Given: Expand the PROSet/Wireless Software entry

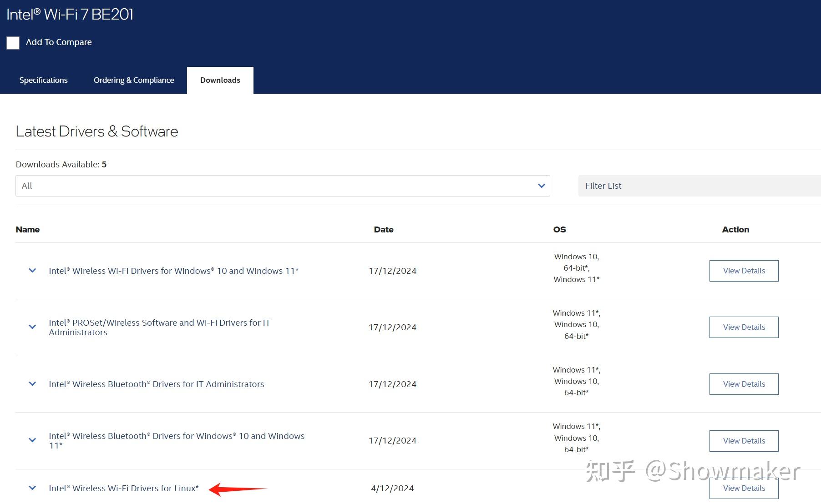Looking at the screenshot, I should (32, 327).
